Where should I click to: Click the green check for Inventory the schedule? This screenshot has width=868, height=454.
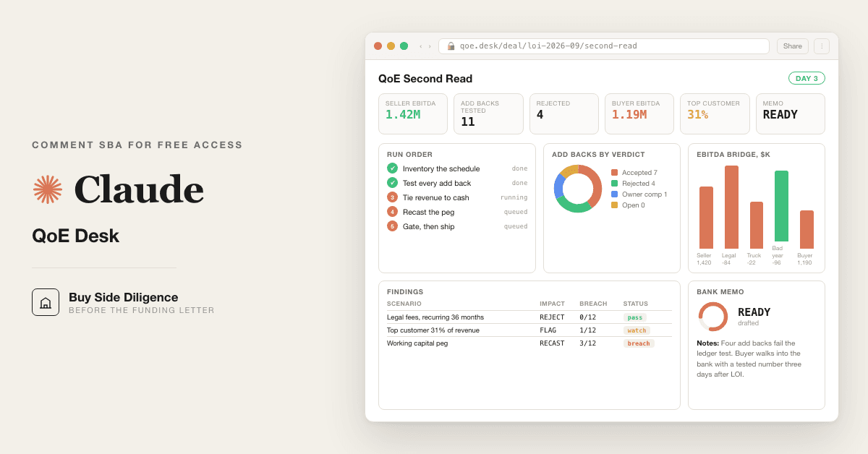point(392,168)
